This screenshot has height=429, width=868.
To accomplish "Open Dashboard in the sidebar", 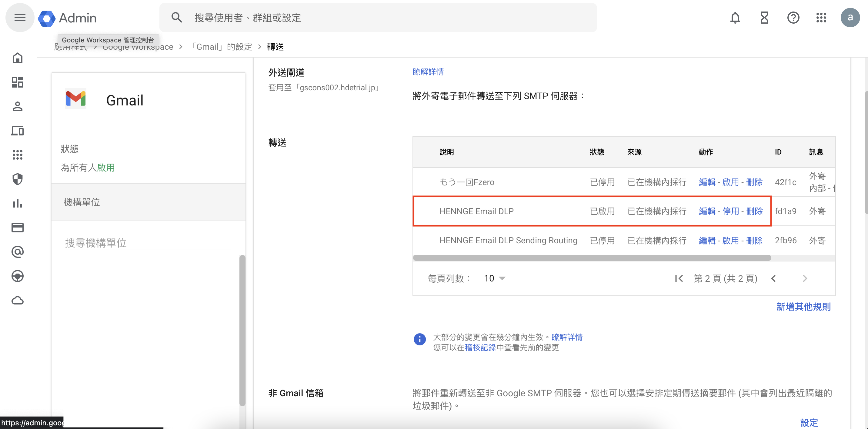I will (x=18, y=82).
